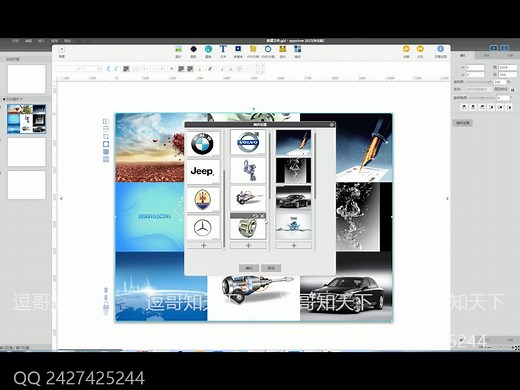This screenshot has width=520, height=390.
Task: Click the edit icon on the bearing thumbnail header
Action: click(256, 216)
